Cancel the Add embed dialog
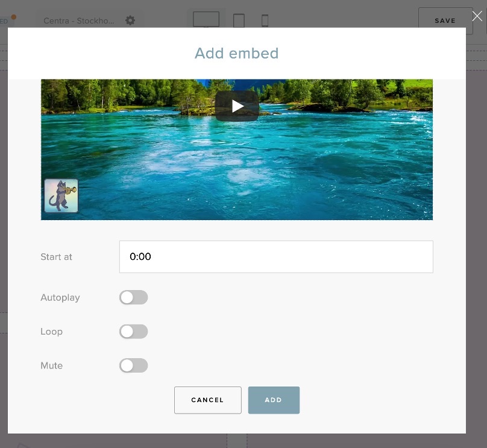 [208, 400]
